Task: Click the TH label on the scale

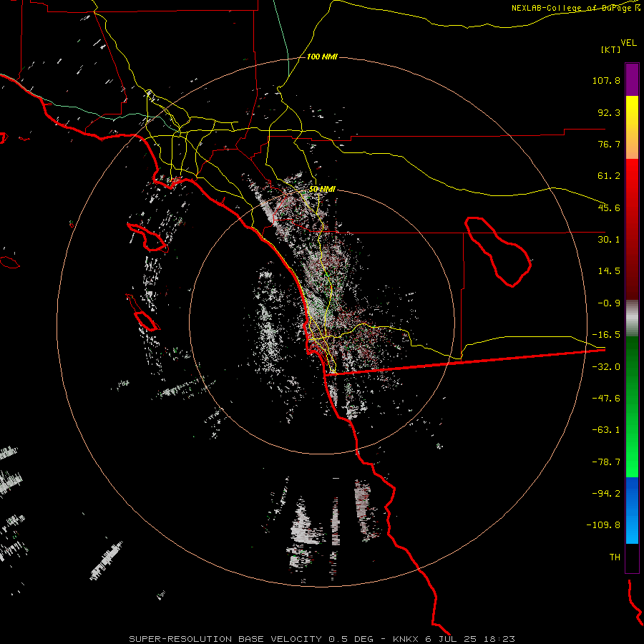Action: (x=615, y=557)
